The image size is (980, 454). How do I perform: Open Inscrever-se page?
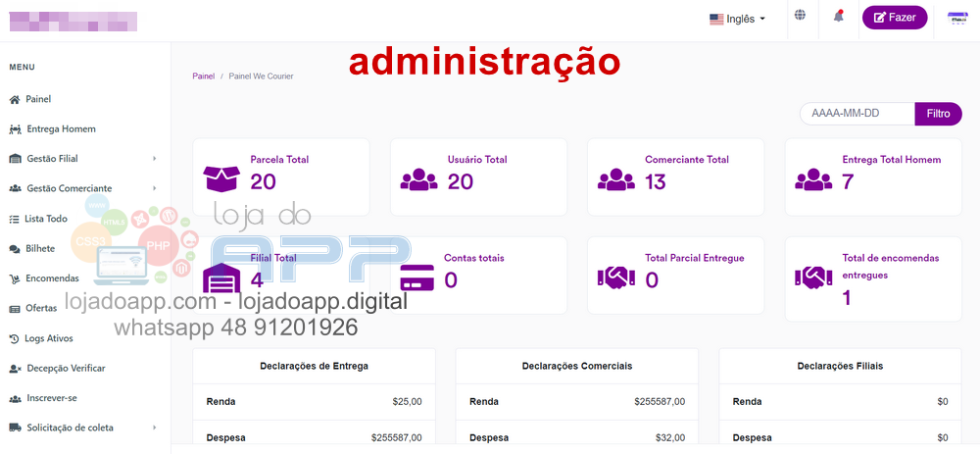[52, 398]
